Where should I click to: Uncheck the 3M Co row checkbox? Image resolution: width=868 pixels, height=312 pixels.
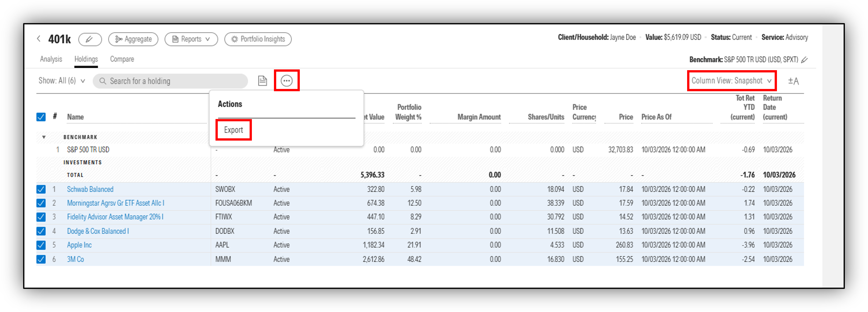click(41, 259)
